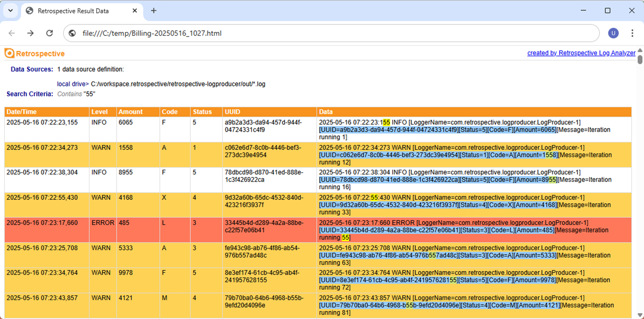This screenshot has height=319, width=644.
Task: Click the Amount column header
Action: click(138, 112)
